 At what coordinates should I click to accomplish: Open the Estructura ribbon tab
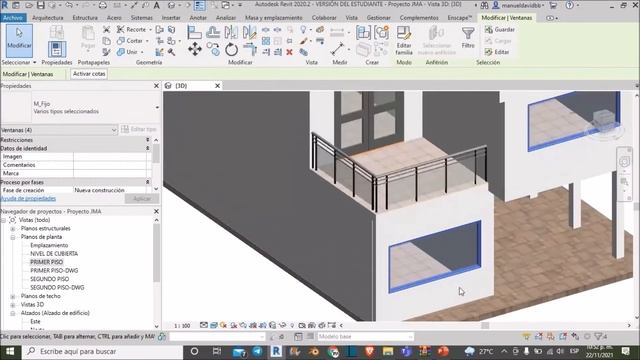tap(85, 18)
